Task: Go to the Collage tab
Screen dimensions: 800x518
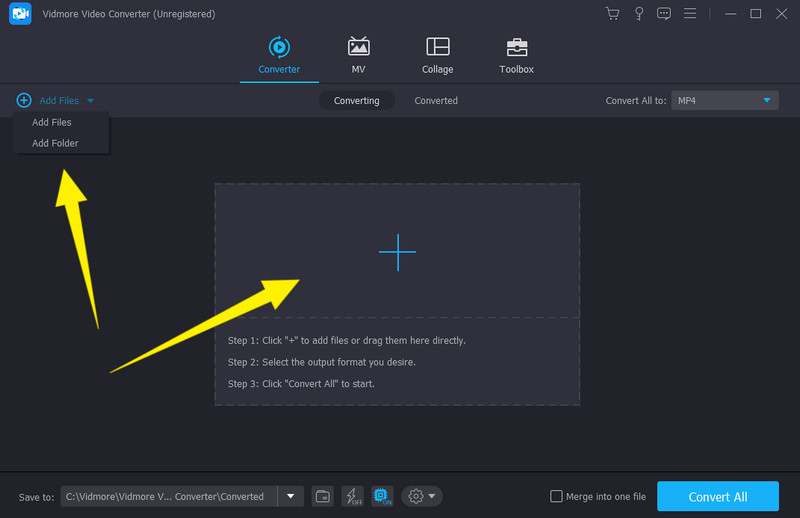Action: coord(437,56)
